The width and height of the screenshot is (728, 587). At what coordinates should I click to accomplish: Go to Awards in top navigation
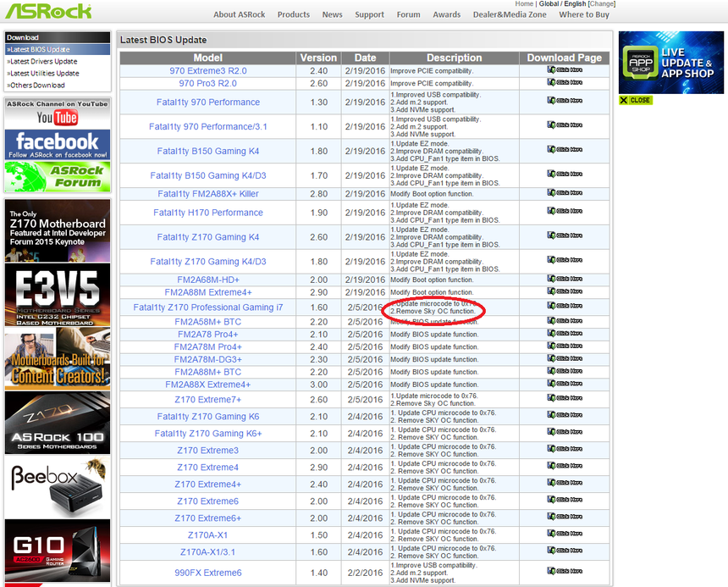click(445, 14)
